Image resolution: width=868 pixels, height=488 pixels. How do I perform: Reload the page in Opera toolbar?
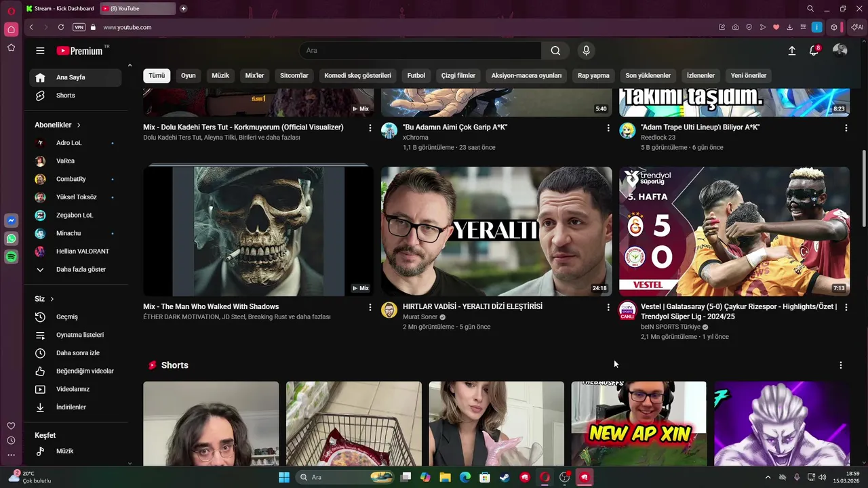[x=61, y=27]
